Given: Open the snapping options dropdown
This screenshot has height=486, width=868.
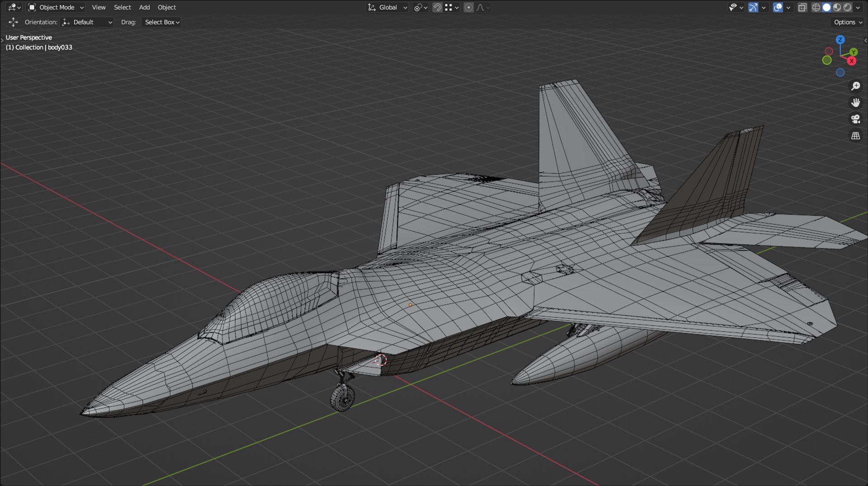Looking at the screenshot, I should click(x=452, y=7).
